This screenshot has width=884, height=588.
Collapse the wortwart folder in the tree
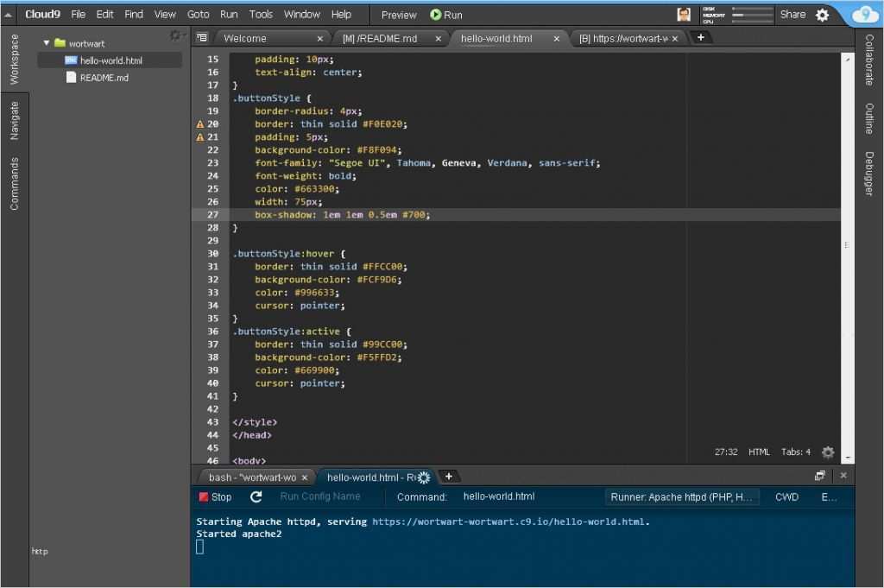click(47, 43)
